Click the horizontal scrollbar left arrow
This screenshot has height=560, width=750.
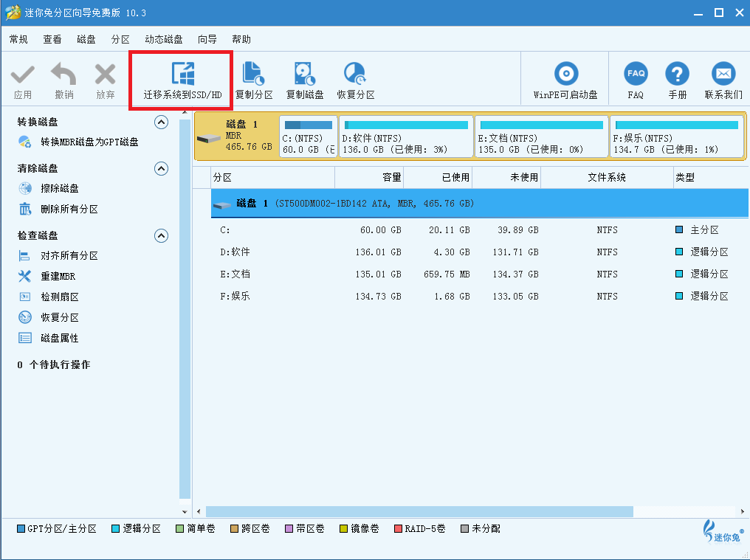pyautogui.click(x=199, y=512)
